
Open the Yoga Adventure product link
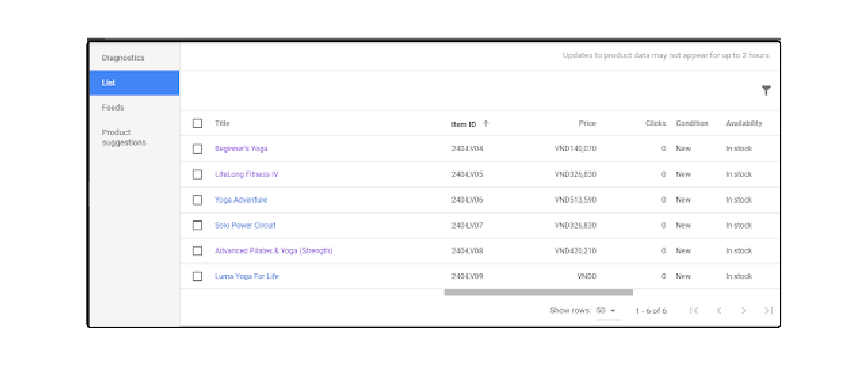(x=241, y=200)
